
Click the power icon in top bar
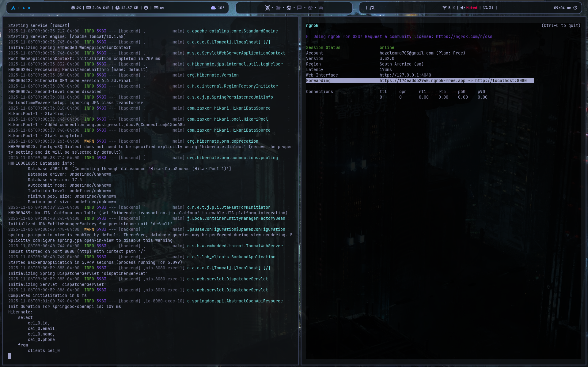click(575, 8)
